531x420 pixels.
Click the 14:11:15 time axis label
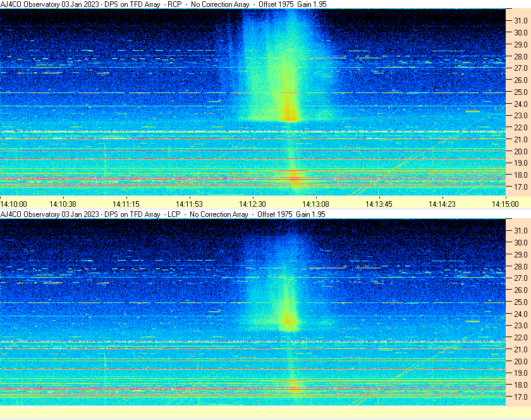click(126, 204)
